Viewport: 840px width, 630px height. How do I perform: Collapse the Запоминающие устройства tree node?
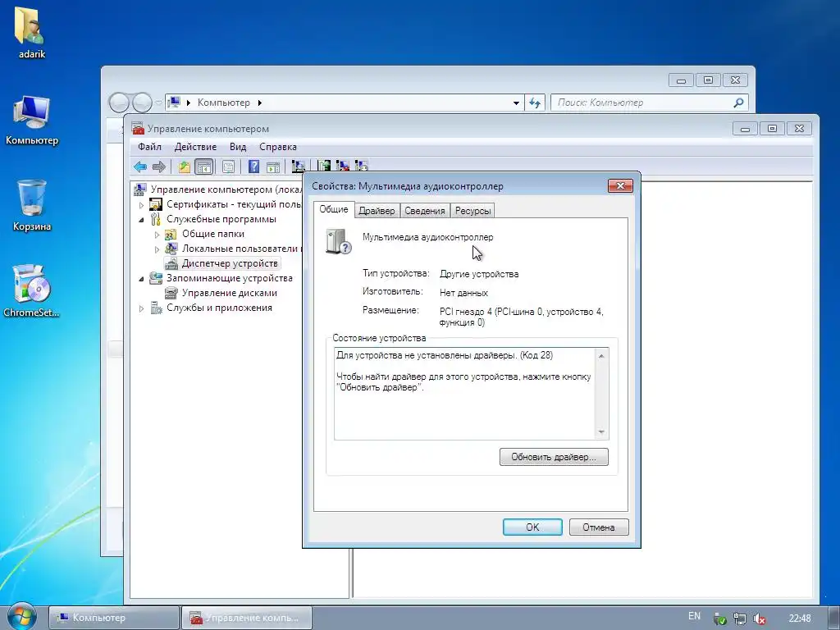click(141, 279)
